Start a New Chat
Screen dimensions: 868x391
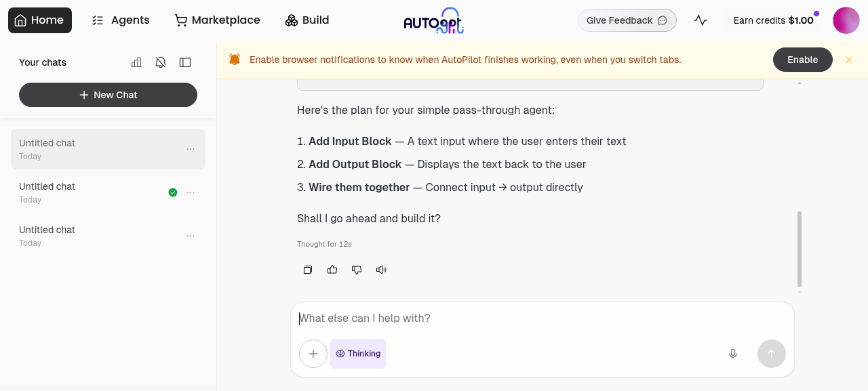point(108,95)
